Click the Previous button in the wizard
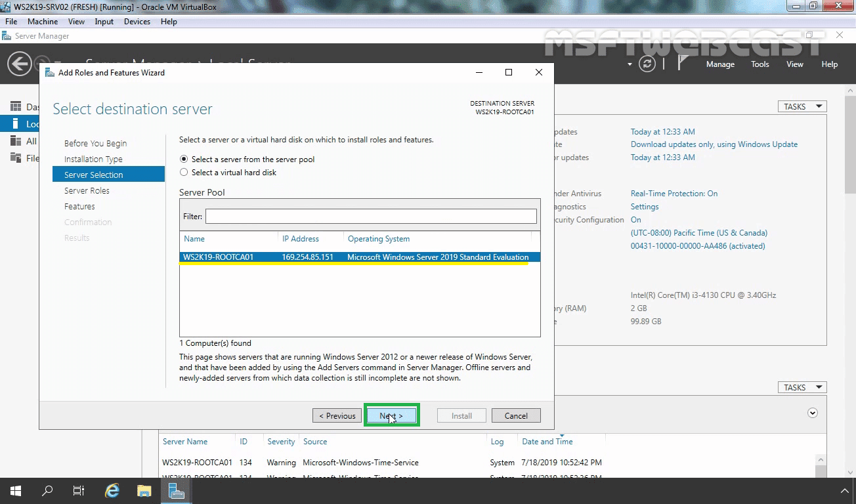856x504 pixels. [337, 415]
